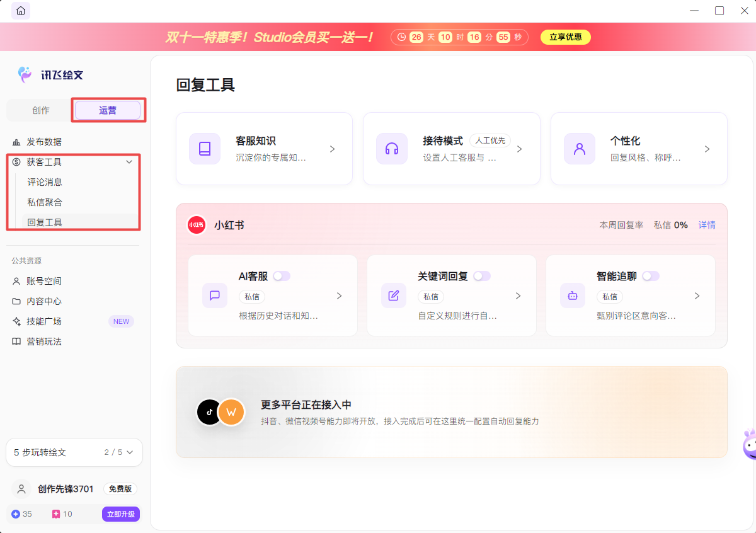Viewport: 756px width, 533px height.
Task: Click the orange W platform icon
Action: point(231,412)
